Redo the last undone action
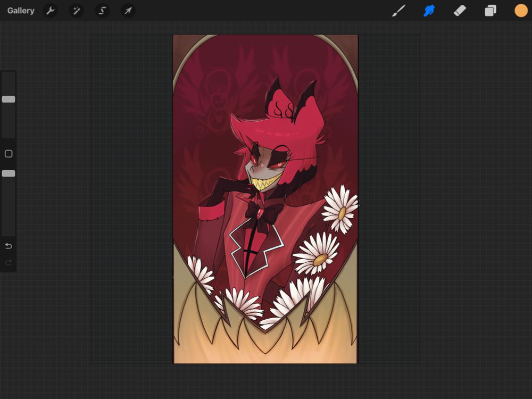 [9, 262]
